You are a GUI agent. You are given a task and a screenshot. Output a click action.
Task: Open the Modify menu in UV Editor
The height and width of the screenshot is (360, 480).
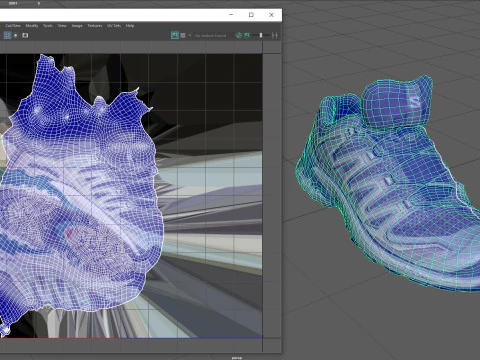32,26
